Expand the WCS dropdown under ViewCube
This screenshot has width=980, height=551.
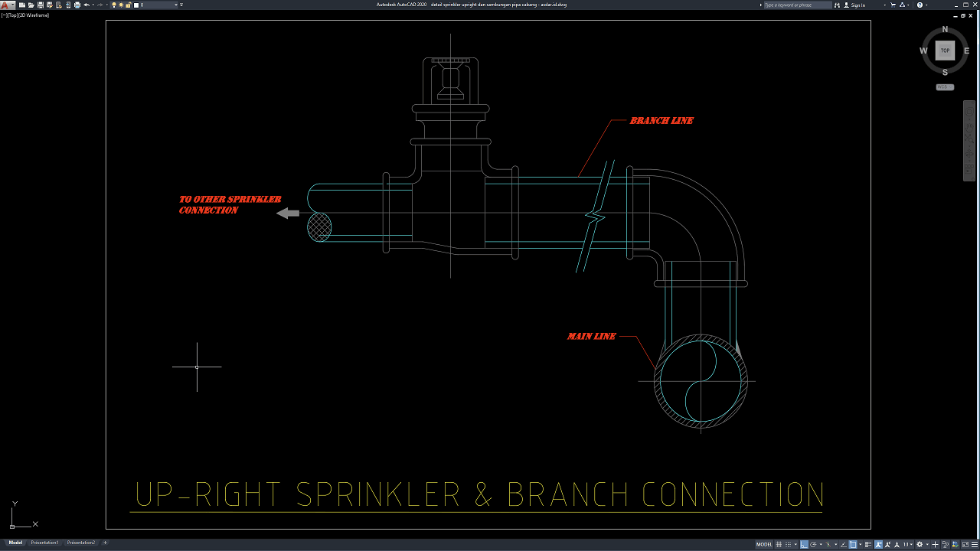pos(945,87)
